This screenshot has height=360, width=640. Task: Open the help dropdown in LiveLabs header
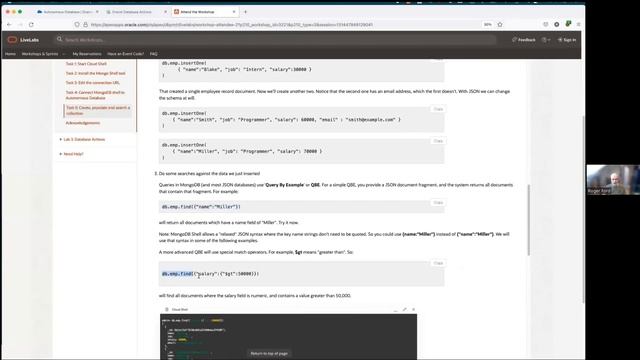point(546,40)
